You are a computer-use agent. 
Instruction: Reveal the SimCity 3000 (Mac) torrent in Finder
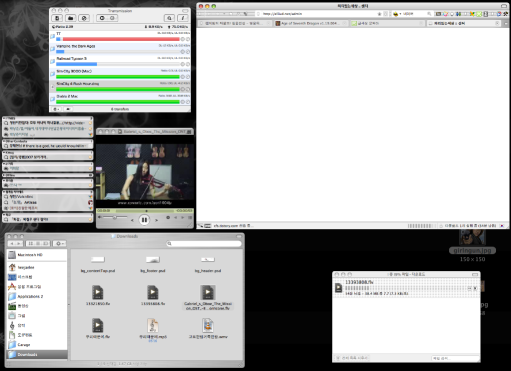(188, 77)
